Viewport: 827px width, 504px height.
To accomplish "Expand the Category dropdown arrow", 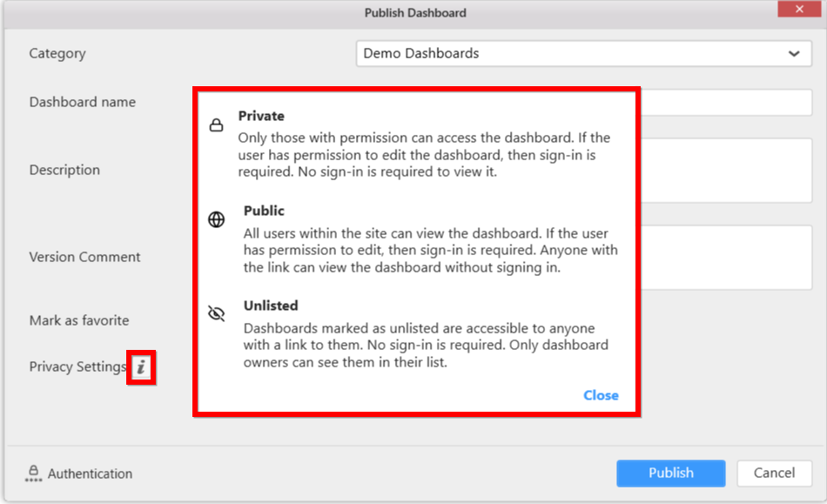I will 794,54.
